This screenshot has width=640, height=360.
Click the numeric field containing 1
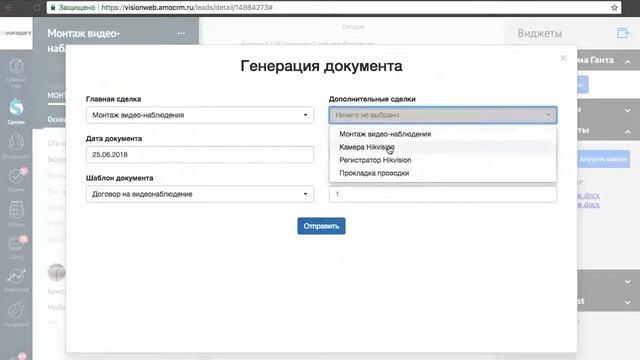click(443, 194)
